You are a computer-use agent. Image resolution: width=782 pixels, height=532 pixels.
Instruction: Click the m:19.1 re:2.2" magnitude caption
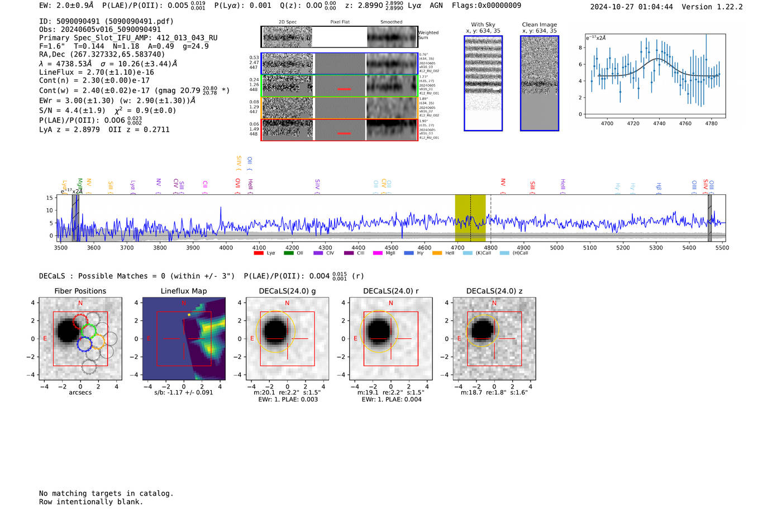tap(391, 392)
